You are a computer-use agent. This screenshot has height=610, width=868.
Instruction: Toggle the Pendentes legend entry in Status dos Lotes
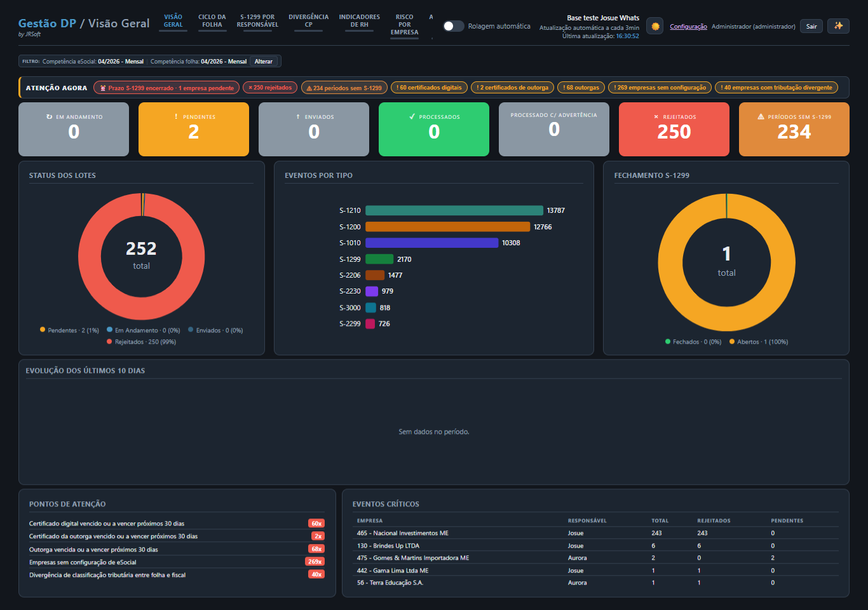coord(70,330)
